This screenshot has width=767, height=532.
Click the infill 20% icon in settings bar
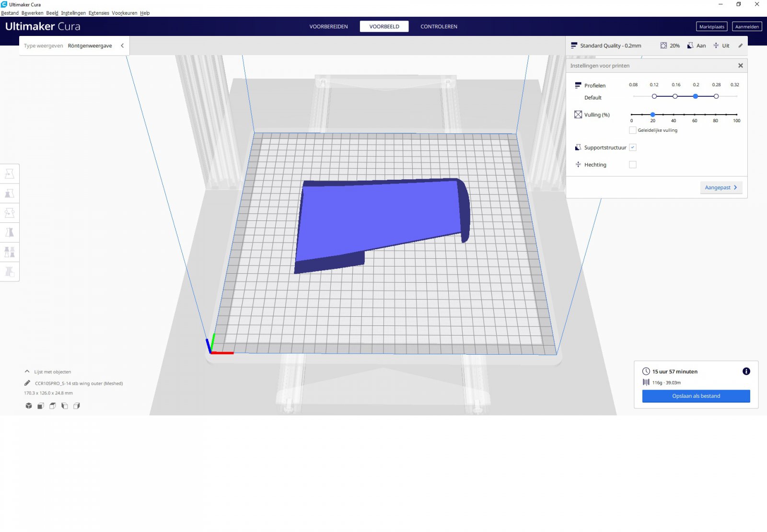click(x=663, y=46)
